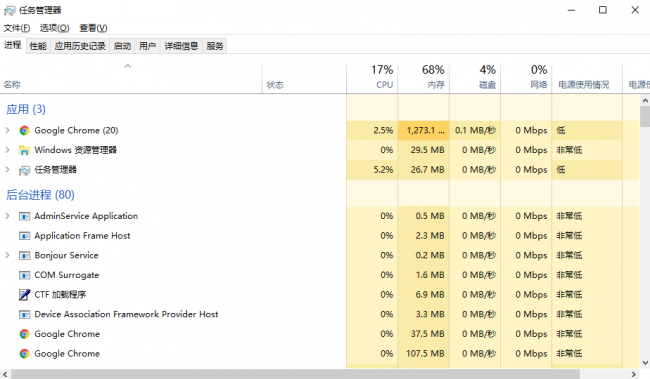Click the Bonjour Service icon
Image resolution: width=650 pixels, height=379 pixels.
24,255
